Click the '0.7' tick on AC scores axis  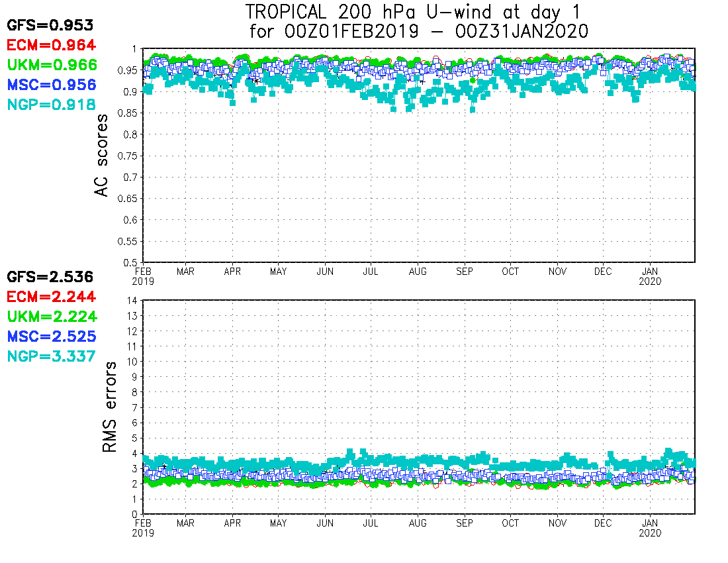pyautogui.click(x=130, y=178)
